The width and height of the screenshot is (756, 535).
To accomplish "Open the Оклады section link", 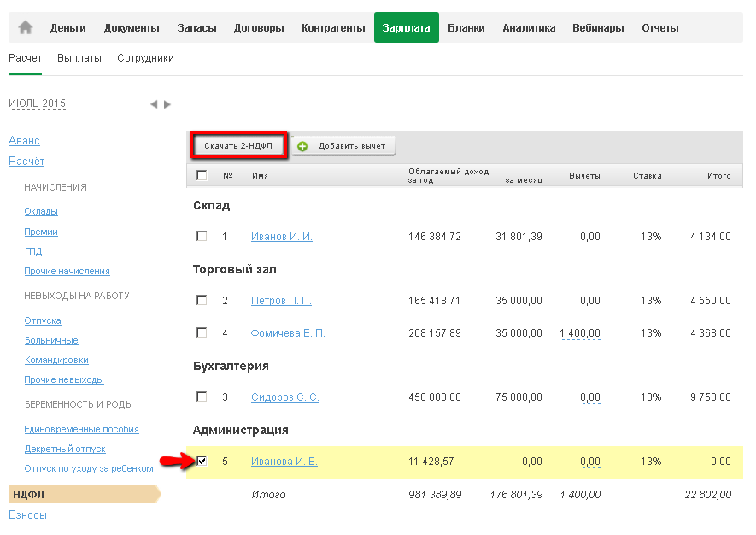I will [41, 211].
